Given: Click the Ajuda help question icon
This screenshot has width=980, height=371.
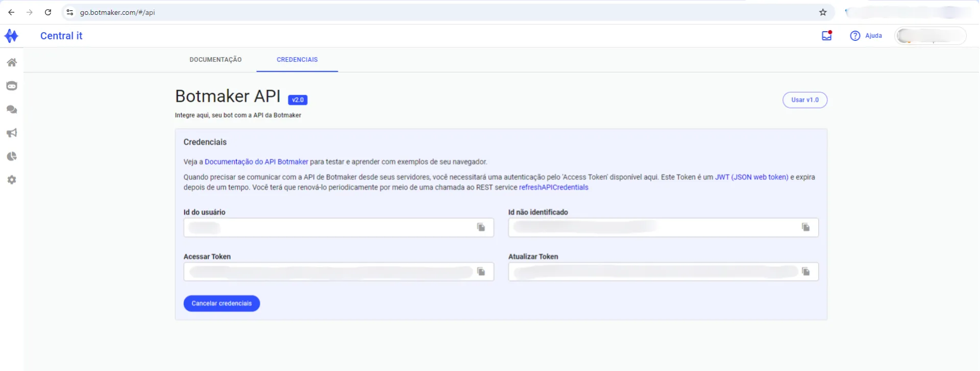Looking at the screenshot, I should (x=855, y=36).
